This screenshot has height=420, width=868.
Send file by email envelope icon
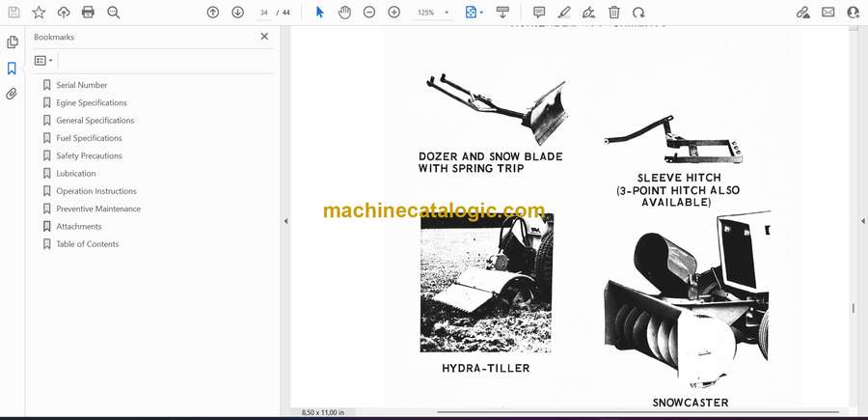828,13
